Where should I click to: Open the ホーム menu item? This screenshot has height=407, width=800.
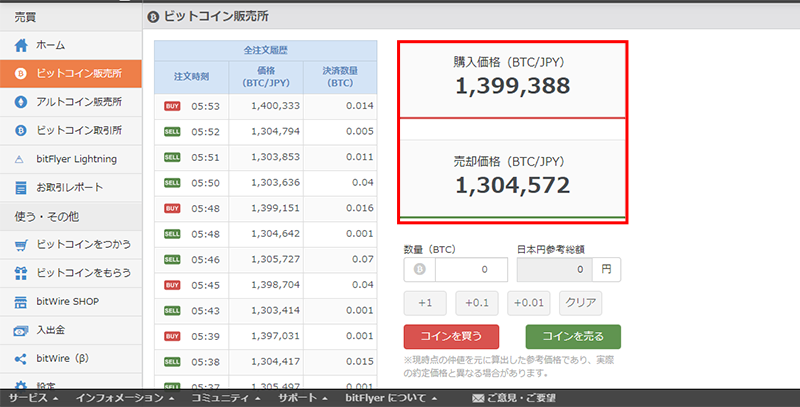coord(71,45)
